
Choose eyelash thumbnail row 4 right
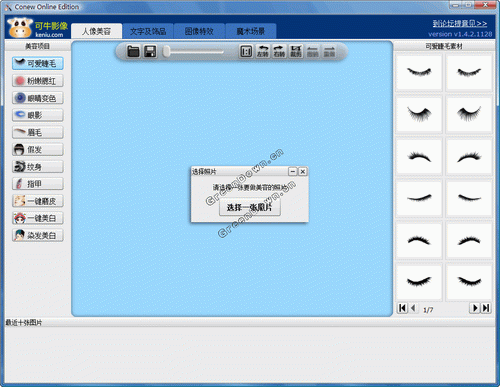point(469,198)
